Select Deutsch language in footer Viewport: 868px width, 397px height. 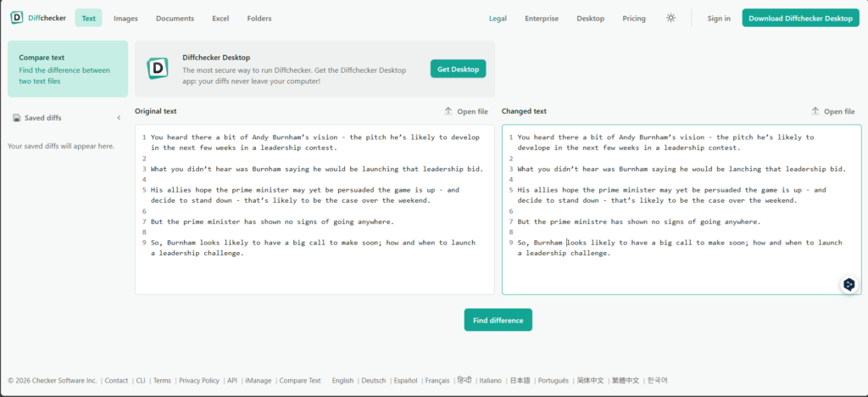point(374,380)
